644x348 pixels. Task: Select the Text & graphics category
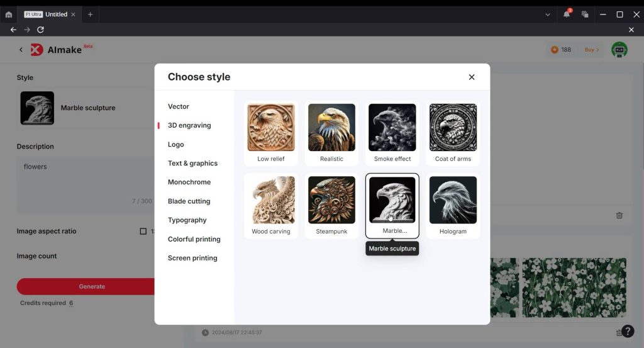[192, 163]
